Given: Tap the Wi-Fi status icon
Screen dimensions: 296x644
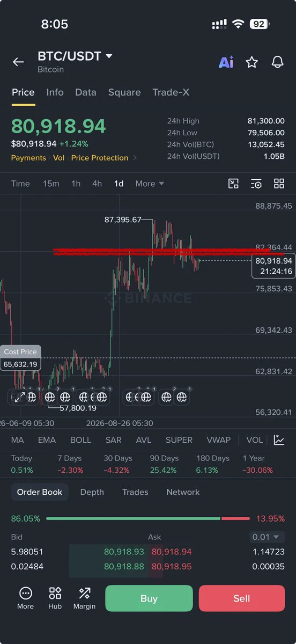Looking at the screenshot, I should 238,24.
